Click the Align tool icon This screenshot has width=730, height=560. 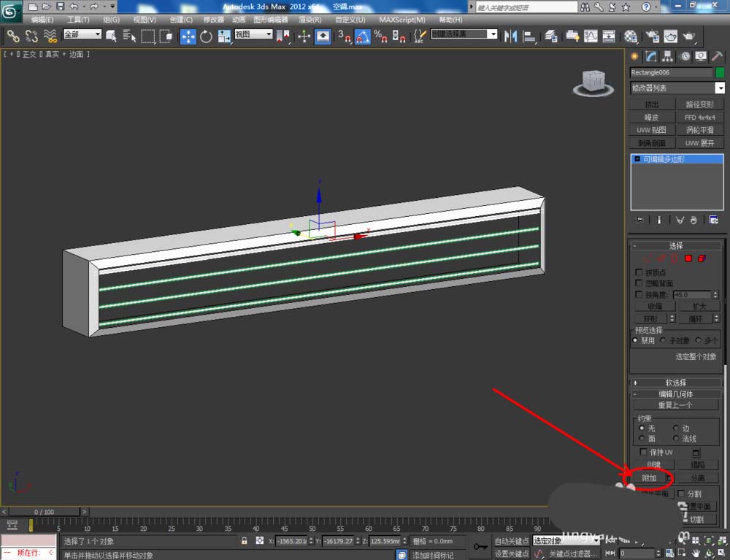point(529,37)
